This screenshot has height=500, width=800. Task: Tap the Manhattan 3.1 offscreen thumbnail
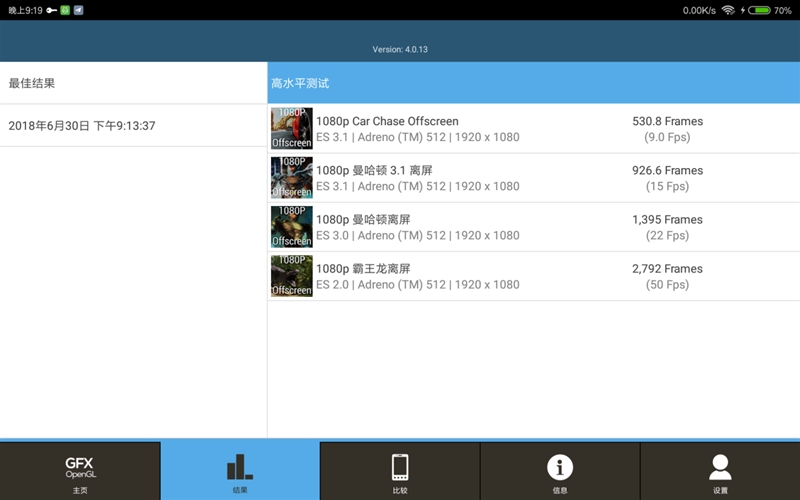click(291, 178)
